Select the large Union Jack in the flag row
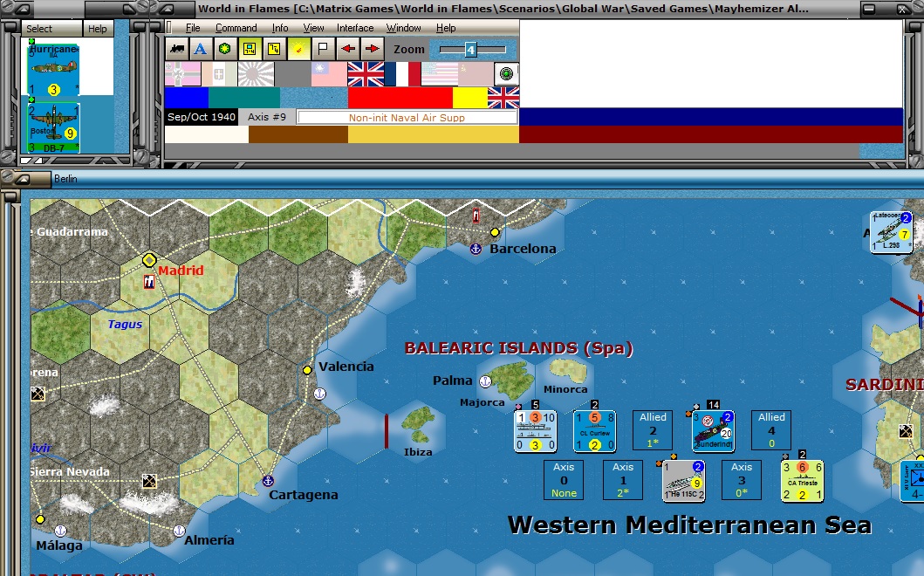This screenshot has height=576, width=924. point(366,74)
